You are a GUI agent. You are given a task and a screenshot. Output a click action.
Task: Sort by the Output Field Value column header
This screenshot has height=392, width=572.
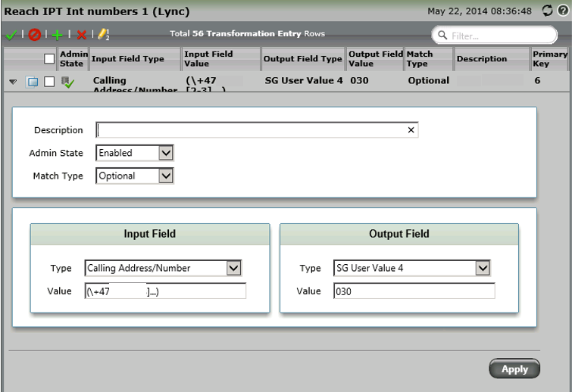[x=375, y=59]
